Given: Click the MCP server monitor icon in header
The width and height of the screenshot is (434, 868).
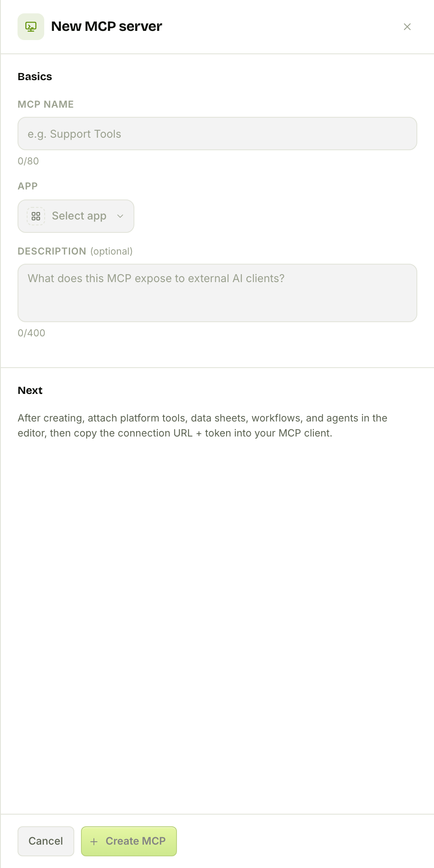Looking at the screenshot, I should 31,27.
